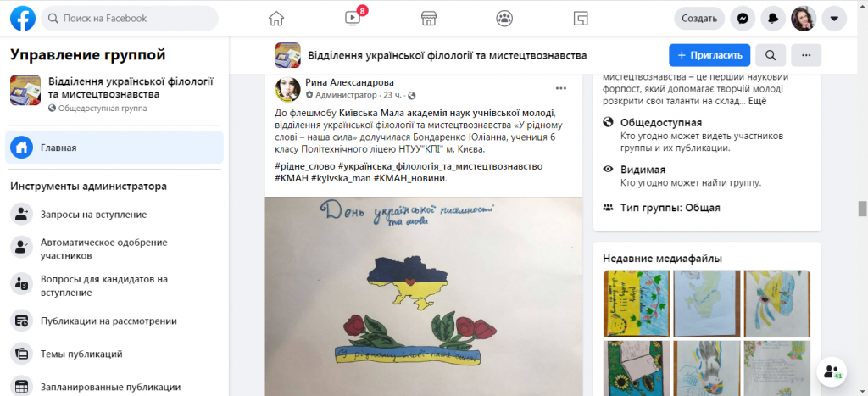Click the Пригласить button
868x396 pixels.
(709, 55)
